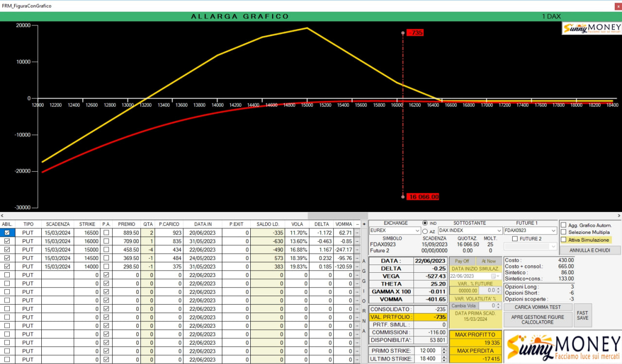Click the remove button on the 16500 strike row
622x364 pixels.
(357, 233)
